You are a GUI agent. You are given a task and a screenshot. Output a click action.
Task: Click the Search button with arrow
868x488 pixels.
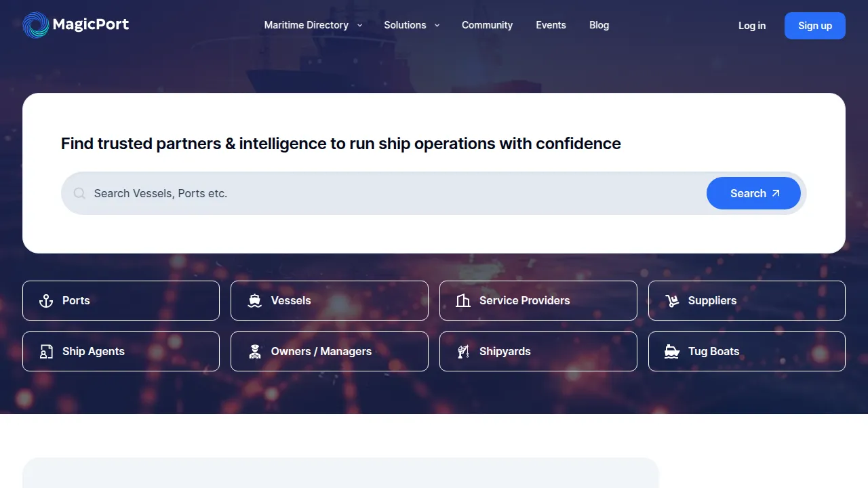click(x=753, y=193)
